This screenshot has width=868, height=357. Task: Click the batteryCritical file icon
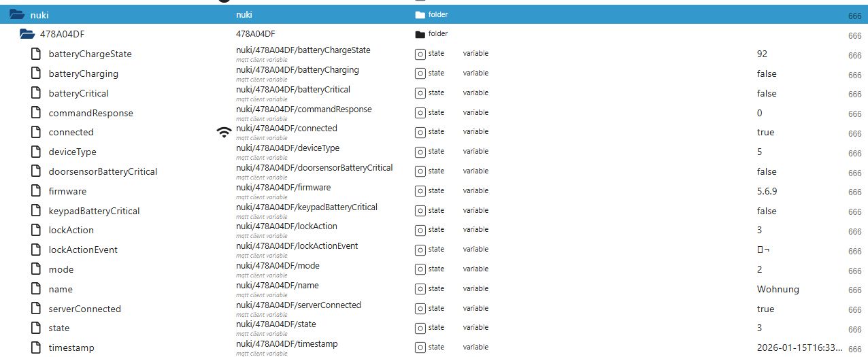[36, 93]
